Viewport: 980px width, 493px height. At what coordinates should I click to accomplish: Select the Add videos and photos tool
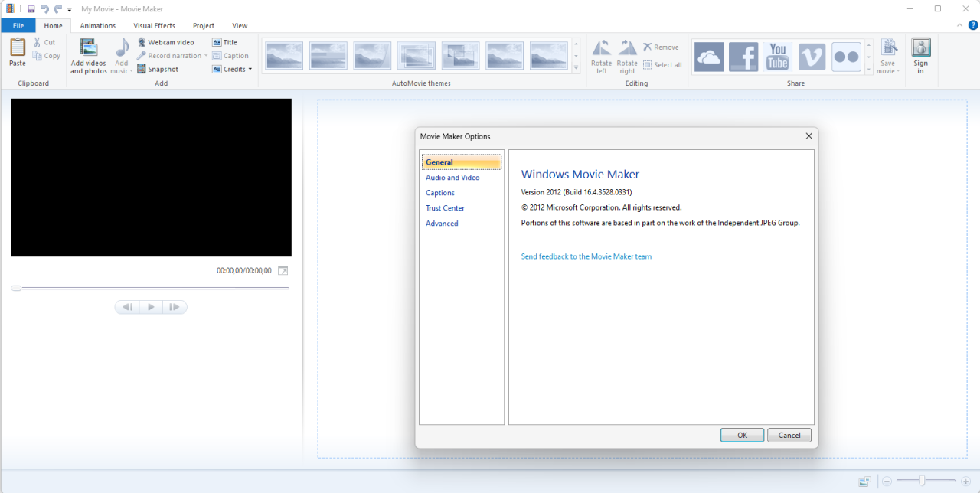[88, 55]
